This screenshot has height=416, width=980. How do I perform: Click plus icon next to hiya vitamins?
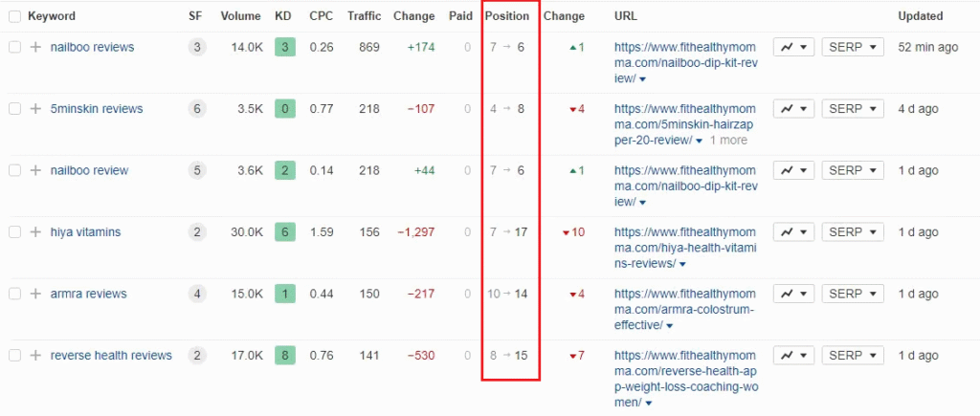pos(35,232)
